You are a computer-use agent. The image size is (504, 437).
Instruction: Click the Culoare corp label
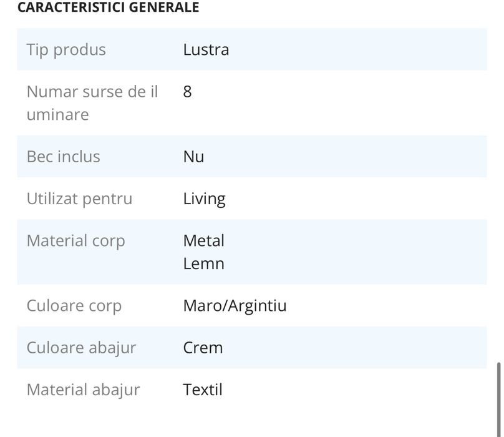coord(74,306)
